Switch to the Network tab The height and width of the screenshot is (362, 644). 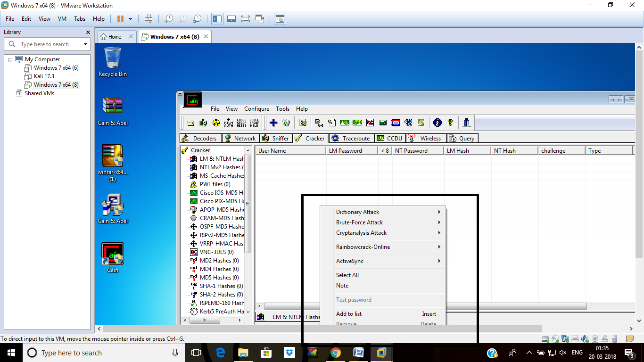point(240,139)
